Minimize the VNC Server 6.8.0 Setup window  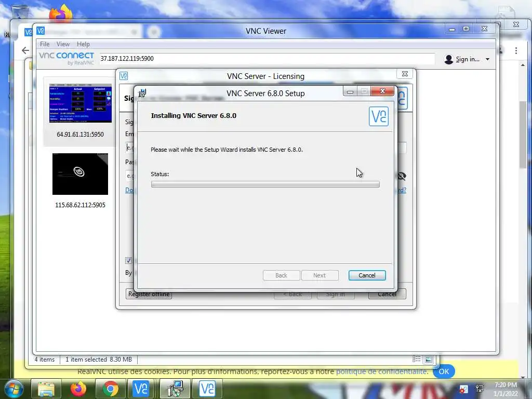350,91
